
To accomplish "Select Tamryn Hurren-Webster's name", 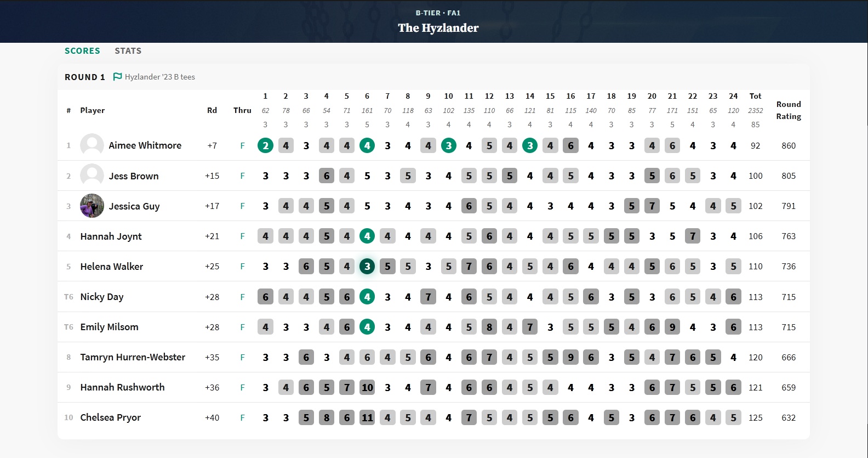I will [133, 357].
